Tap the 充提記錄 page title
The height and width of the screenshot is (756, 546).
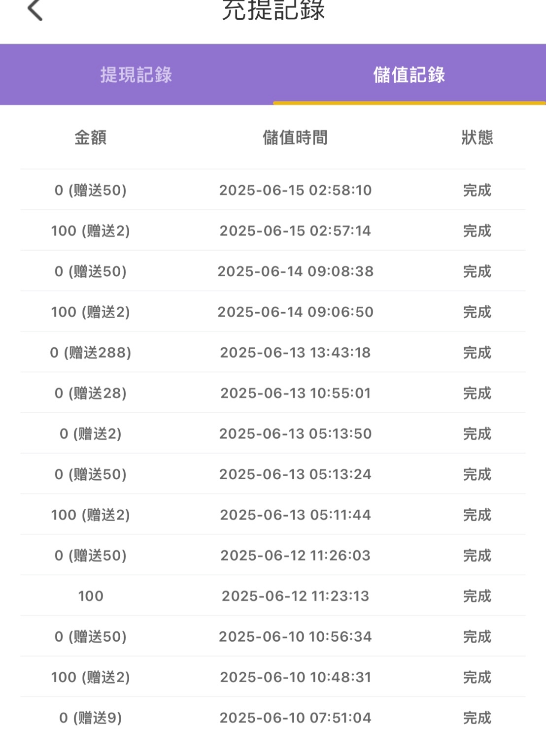(273, 10)
